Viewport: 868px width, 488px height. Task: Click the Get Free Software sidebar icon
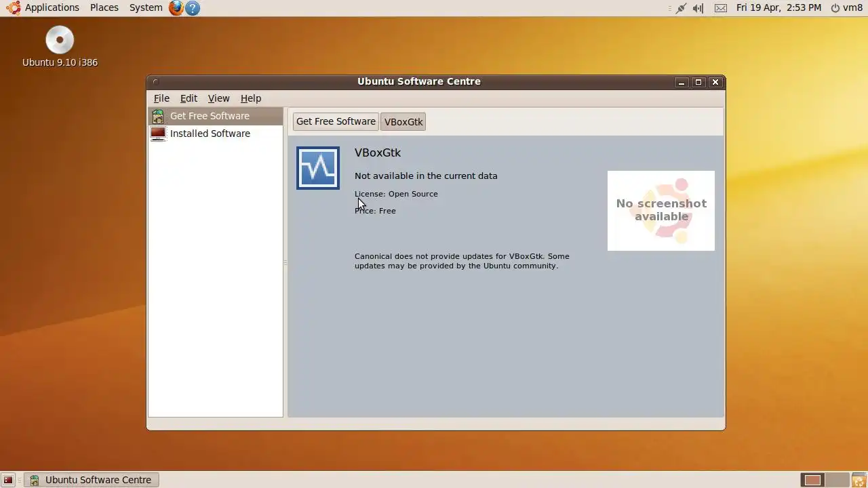[x=158, y=116]
